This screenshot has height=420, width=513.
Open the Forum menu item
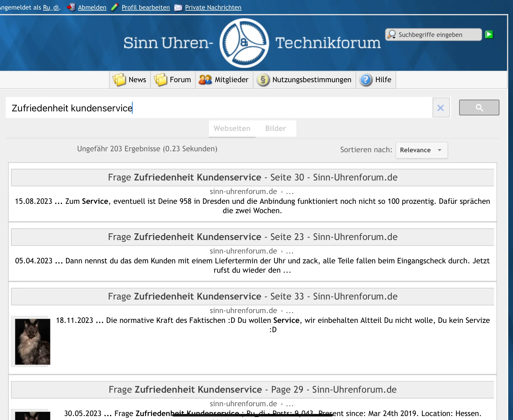[173, 80]
